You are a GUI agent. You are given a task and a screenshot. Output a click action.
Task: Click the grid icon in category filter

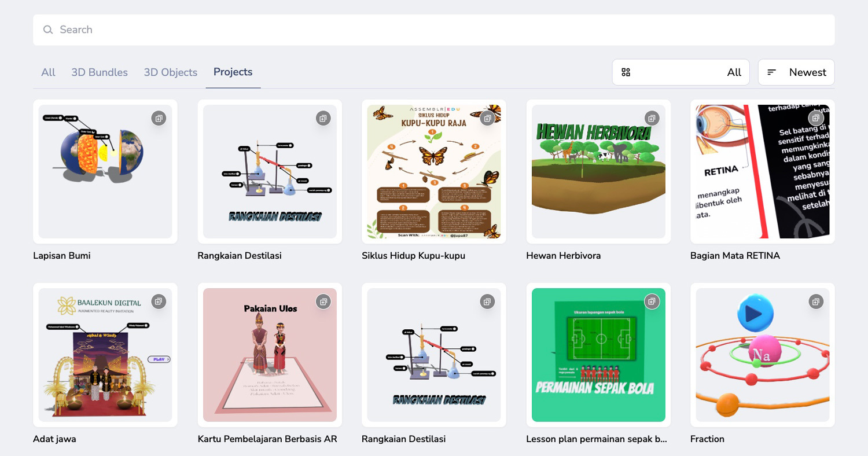pos(626,72)
